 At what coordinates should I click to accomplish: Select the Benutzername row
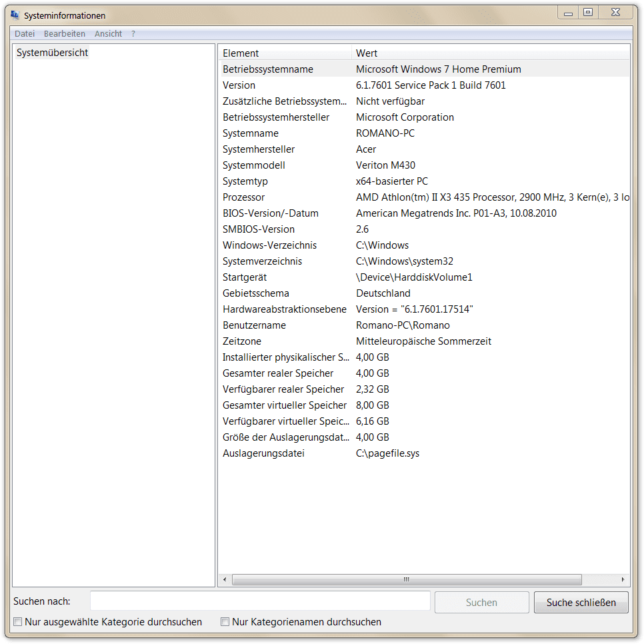(x=425, y=325)
